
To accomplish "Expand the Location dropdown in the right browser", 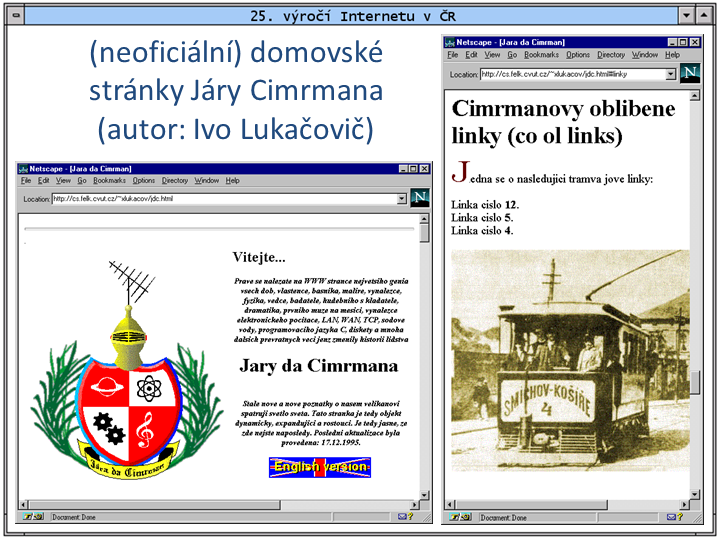I will 671,74.
